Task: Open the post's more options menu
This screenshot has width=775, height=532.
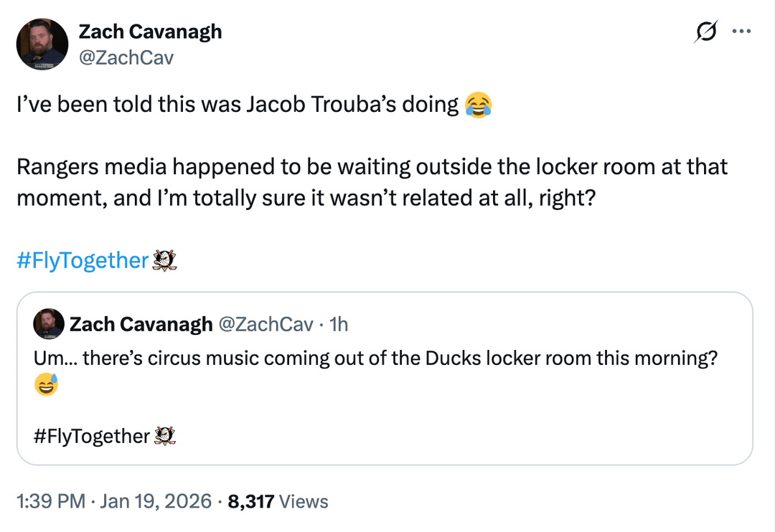Action: click(741, 32)
